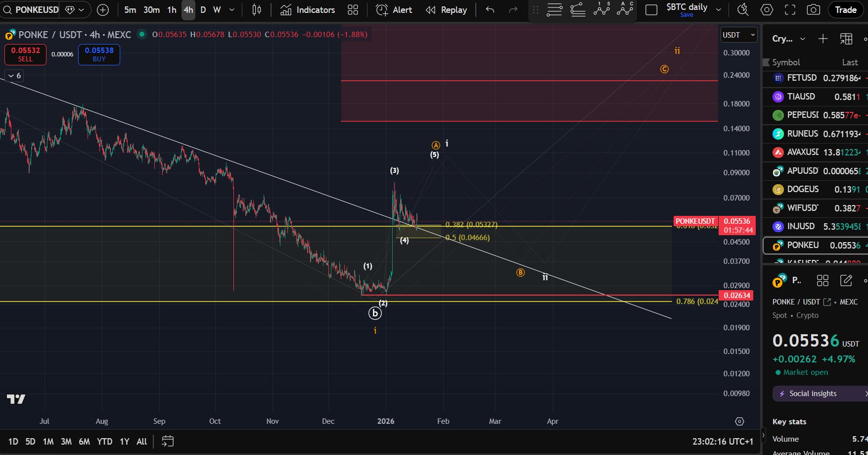Switch to the weekly W timeframe
Screen dimensions: 868x455
(x=217, y=10)
